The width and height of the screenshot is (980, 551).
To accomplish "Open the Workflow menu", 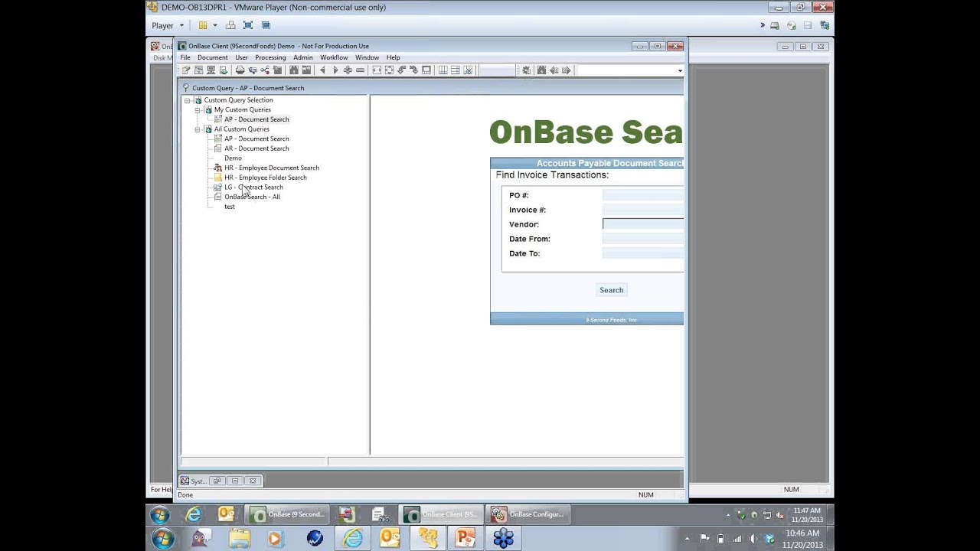I will pos(334,57).
